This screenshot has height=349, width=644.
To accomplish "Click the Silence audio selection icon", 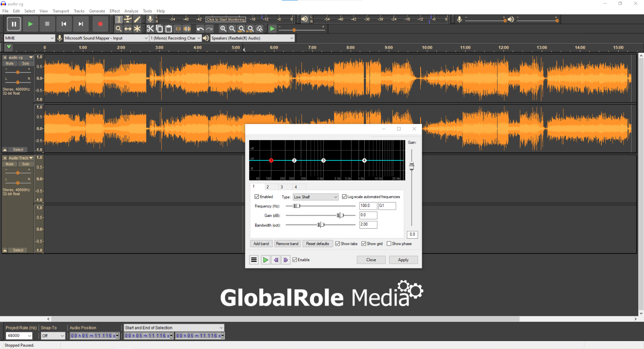I will (x=187, y=29).
